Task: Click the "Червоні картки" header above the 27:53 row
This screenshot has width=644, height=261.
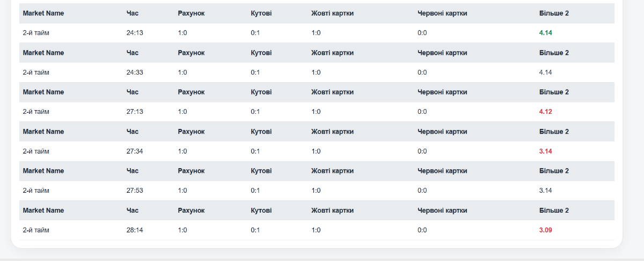Action: [x=442, y=171]
